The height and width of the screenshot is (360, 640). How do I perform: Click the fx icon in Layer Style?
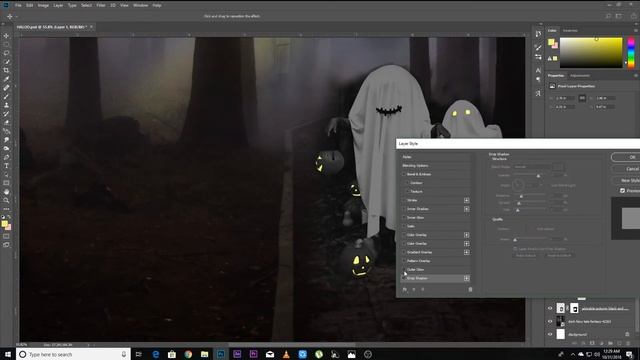tap(404, 289)
